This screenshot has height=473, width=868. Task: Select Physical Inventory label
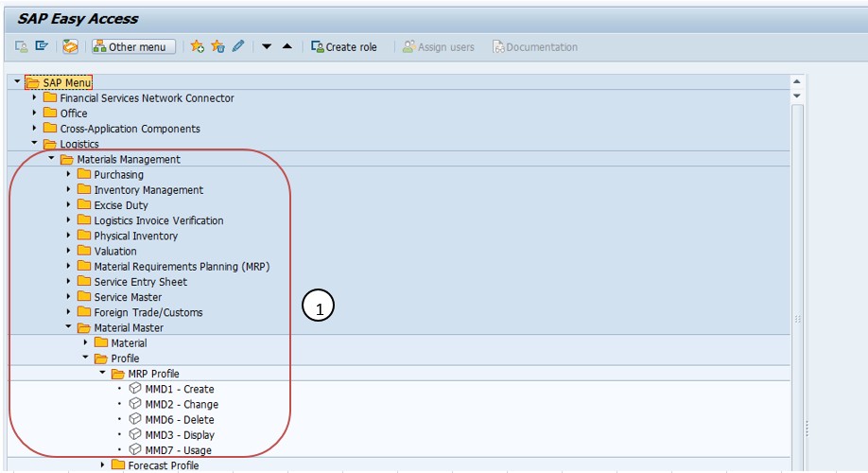point(135,236)
